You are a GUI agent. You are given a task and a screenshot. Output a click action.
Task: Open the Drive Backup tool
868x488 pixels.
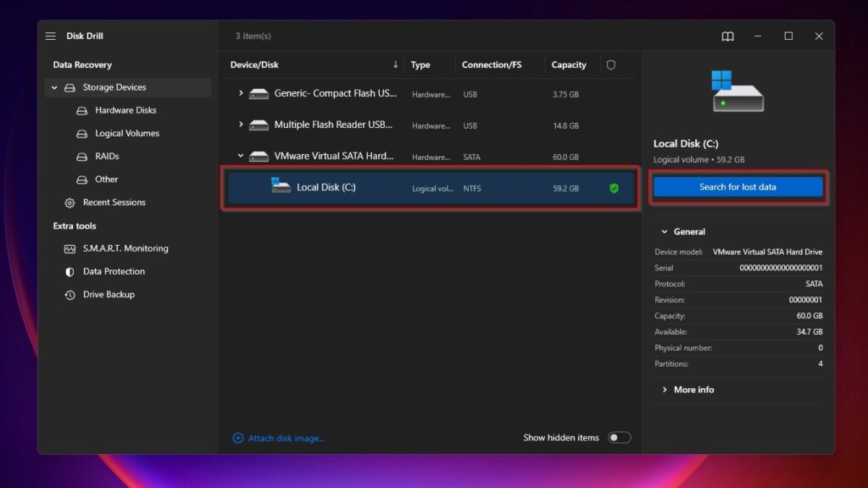click(x=108, y=294)
